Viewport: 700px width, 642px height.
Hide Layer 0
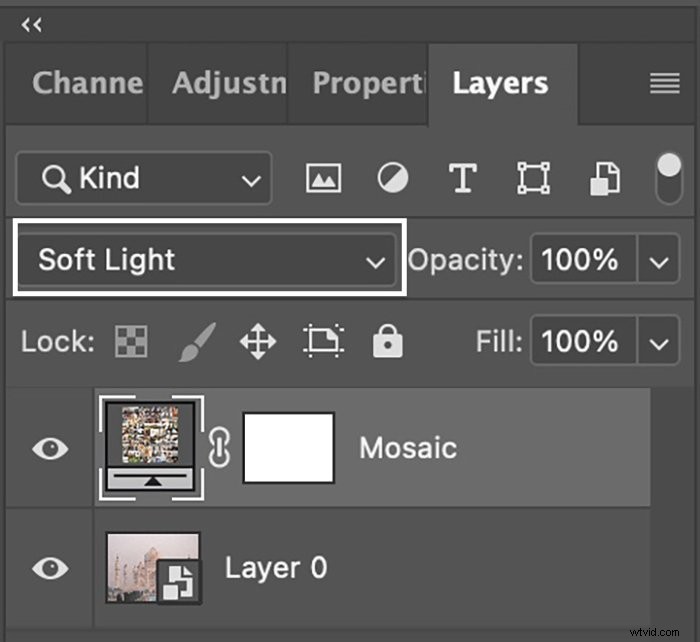pyautogui.click(x=50, y=568)
